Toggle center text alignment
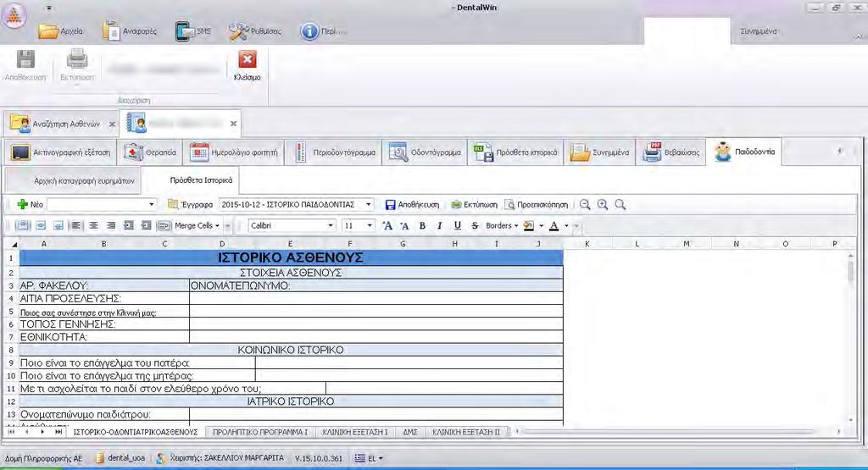The height and width of the screenshot is (470, 868). pyautogui.click(x=93, y=225)
